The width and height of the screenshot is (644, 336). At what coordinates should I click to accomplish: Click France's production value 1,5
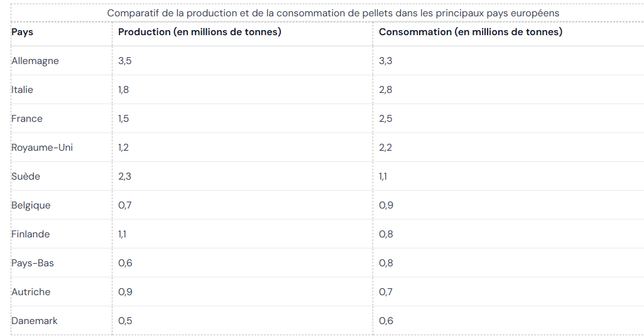coord(124,119)
